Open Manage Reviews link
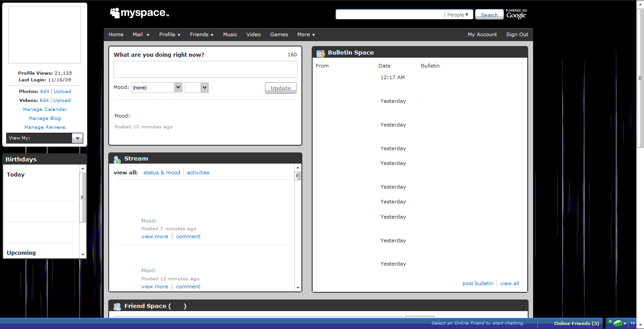Image resolution: width=644 pixels, height=329 pixels. [x=45, y=127]
